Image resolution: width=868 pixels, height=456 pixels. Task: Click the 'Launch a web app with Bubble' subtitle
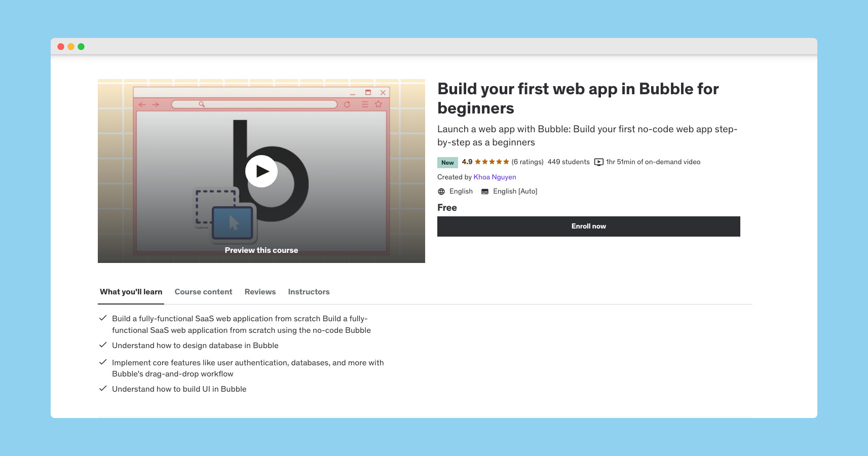(x=587, y=136)
